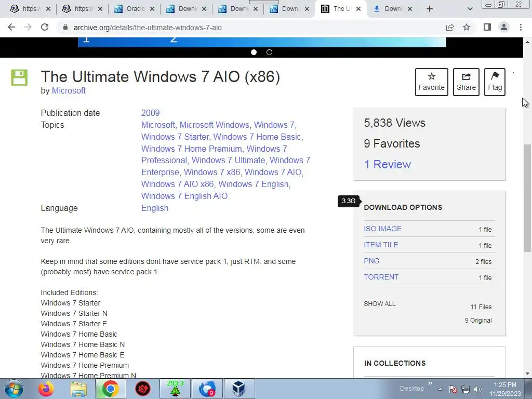Click the 11 Files text
This screenshot has height=399, width=532.
click(x=481, y=307)
